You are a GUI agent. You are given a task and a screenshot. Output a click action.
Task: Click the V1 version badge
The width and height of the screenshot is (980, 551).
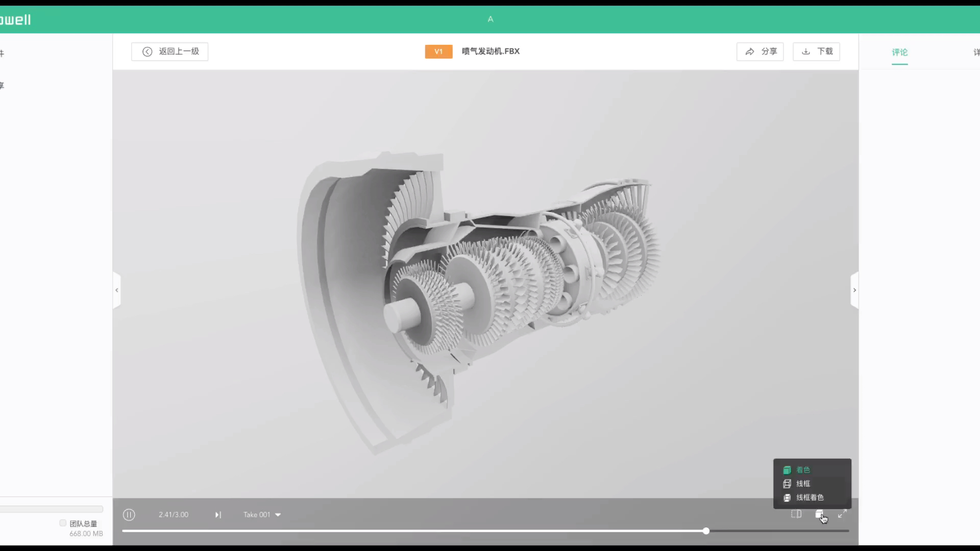point(438,52)
